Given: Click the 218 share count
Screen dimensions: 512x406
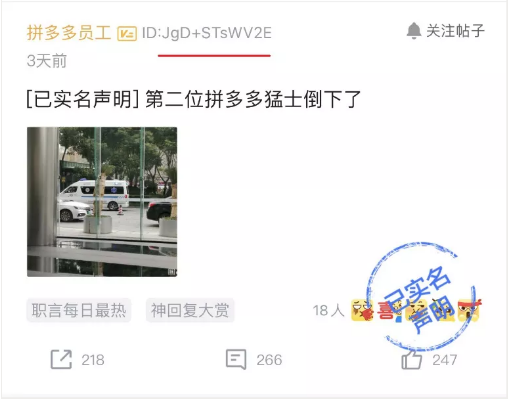Looking at the screenshot, I should tap(93, 360).
